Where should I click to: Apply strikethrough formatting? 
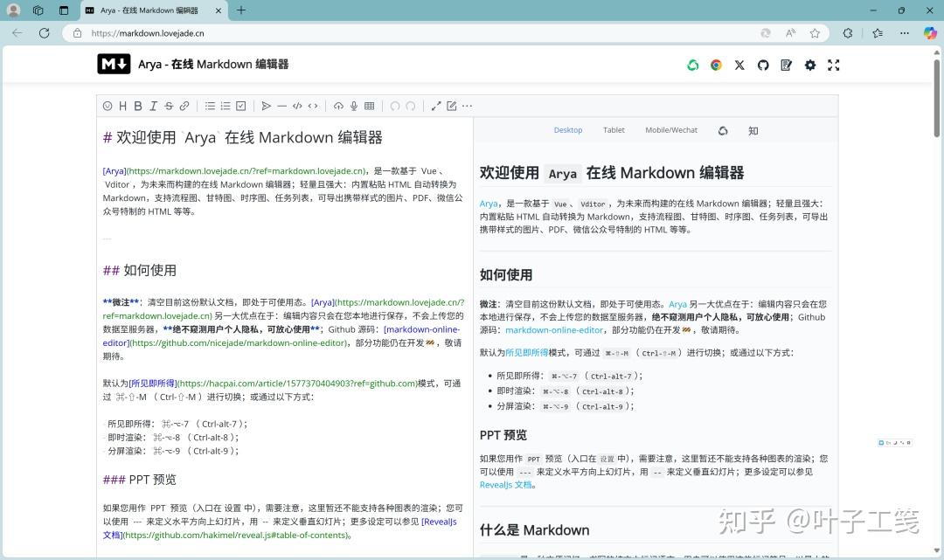[169, 106]
